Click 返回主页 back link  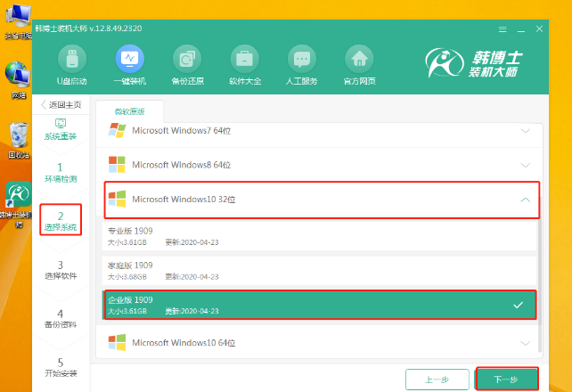click(x=61, y=104)
